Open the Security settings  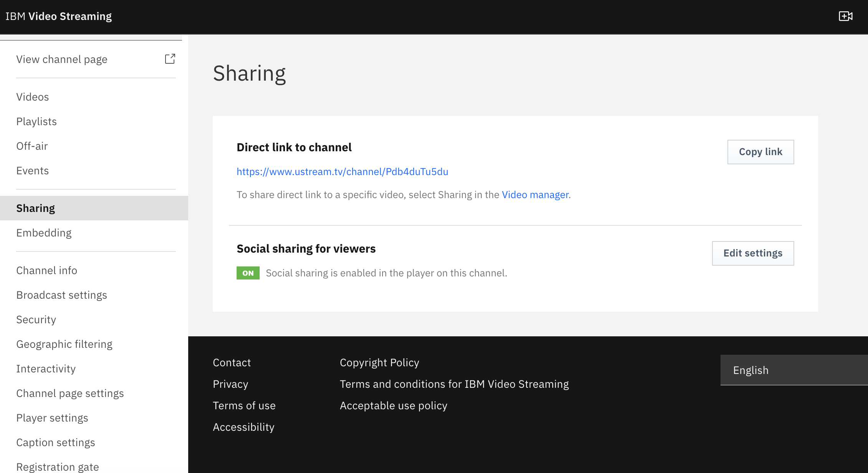(x=36, y=319)
